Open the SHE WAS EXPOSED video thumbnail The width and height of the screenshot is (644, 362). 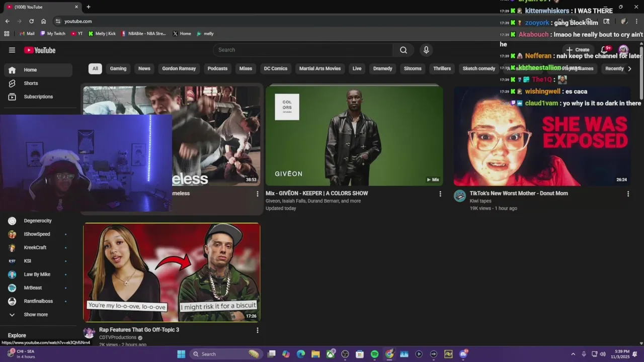[x=542, y=136]
